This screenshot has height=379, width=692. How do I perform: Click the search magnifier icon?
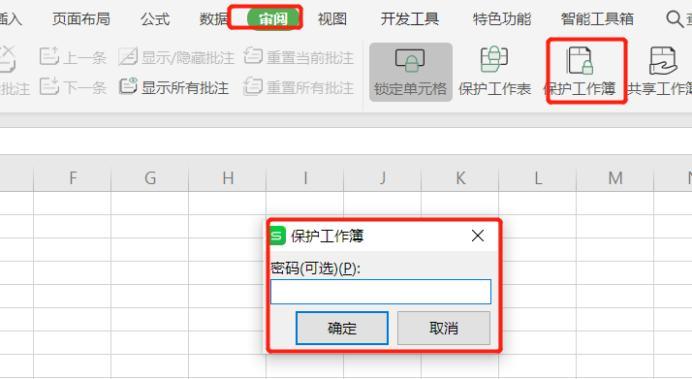pyautogui.click(x=674, y=19)
